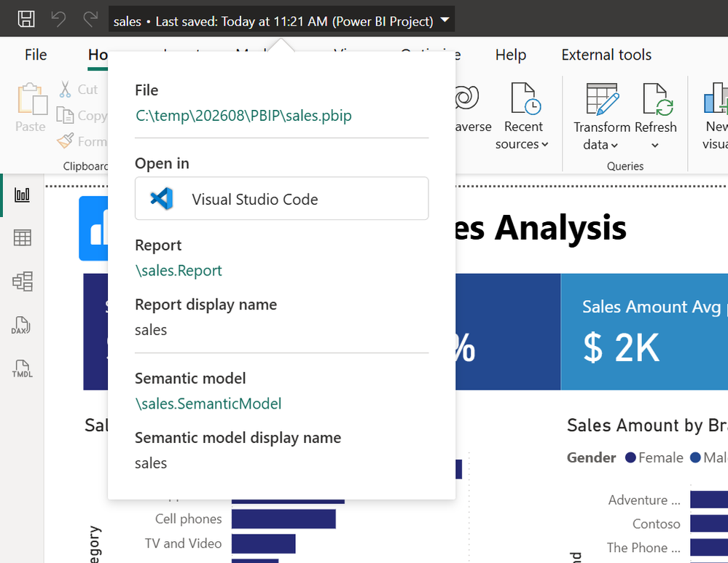
Task: Switch to the Help ribbon tab
Action: (510, 55)
